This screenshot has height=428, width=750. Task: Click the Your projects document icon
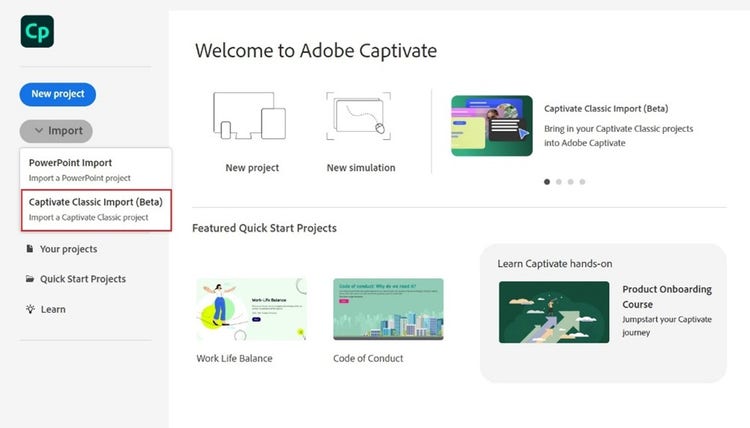tap(30, 249)
